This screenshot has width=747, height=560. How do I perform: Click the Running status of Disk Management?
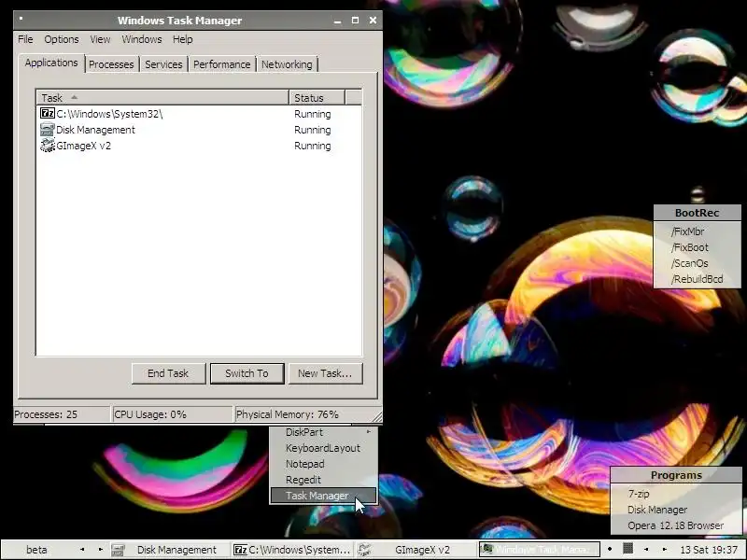pos(313,130)
